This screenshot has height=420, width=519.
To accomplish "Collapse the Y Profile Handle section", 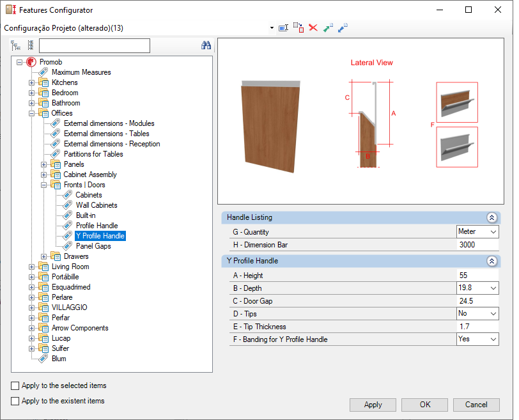I will (492, 261).
